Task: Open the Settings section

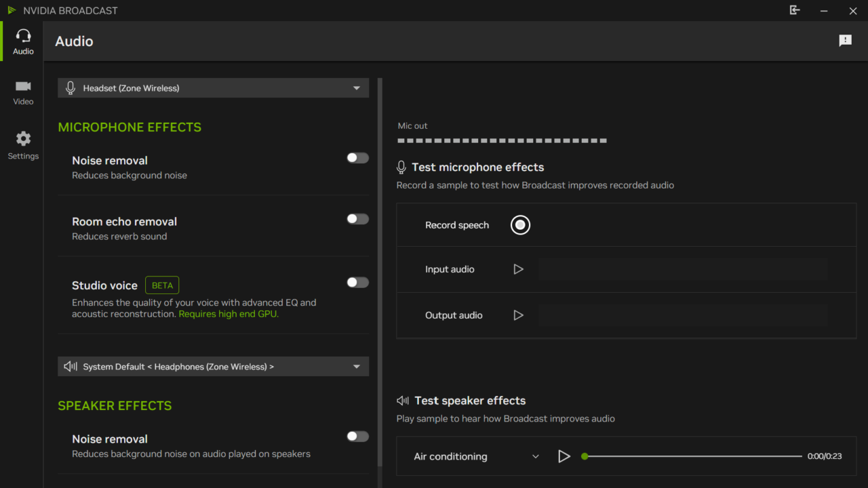Action: click(x=22, y=144)
